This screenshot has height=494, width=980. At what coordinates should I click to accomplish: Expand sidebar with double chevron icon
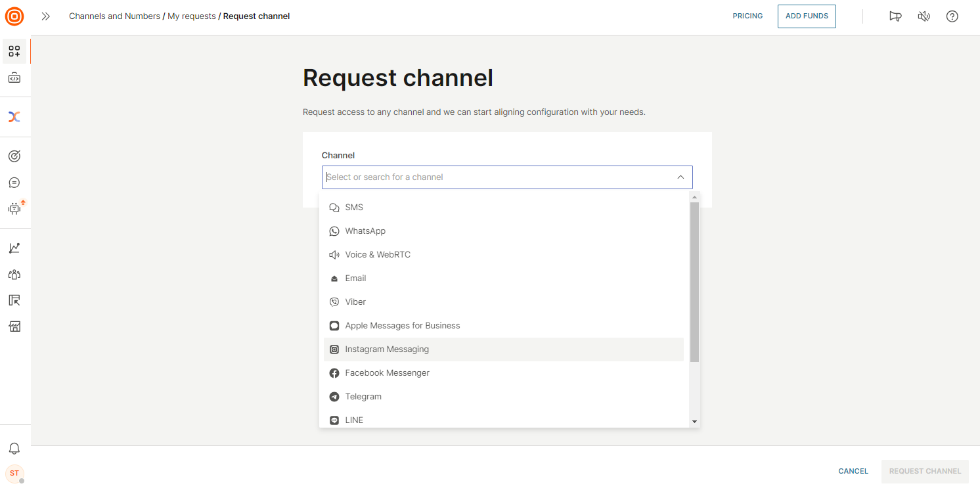pos(45,16)
